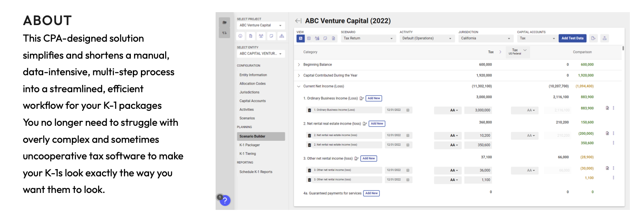This screenshot has height=218, width=644.
Task: Click the edit icon beside 3. Other net rental income
Action: (x=357, y=159)
